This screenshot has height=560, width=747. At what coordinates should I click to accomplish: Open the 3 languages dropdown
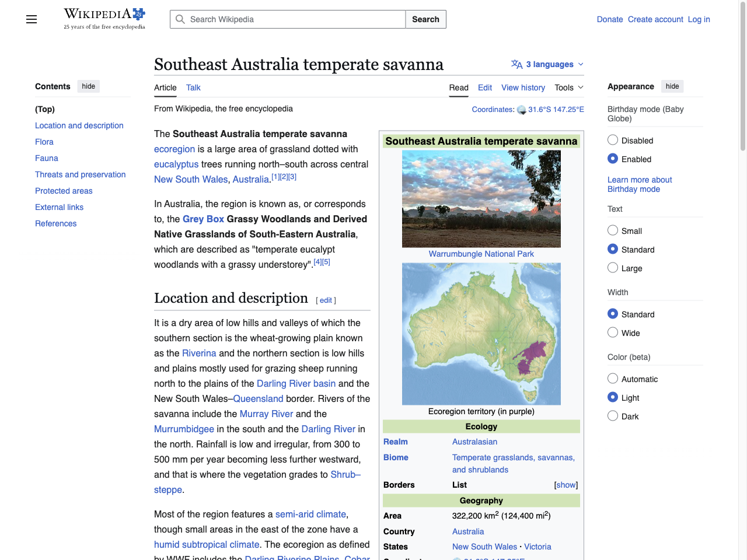coord(549,64)
